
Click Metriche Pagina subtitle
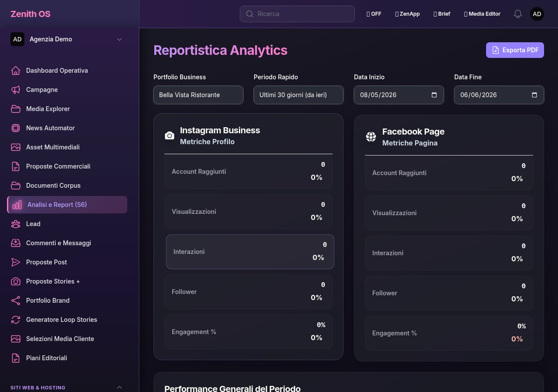tap(410, 143)
